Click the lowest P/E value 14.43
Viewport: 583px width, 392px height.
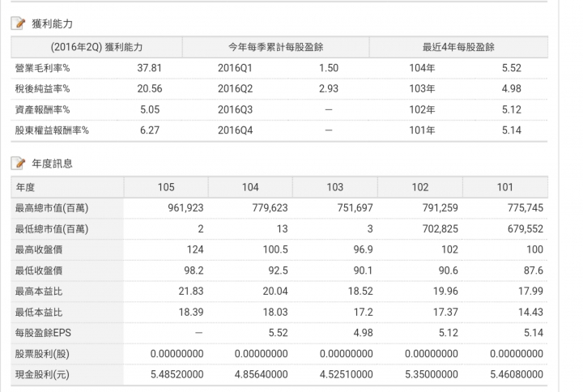click(531, 312)
